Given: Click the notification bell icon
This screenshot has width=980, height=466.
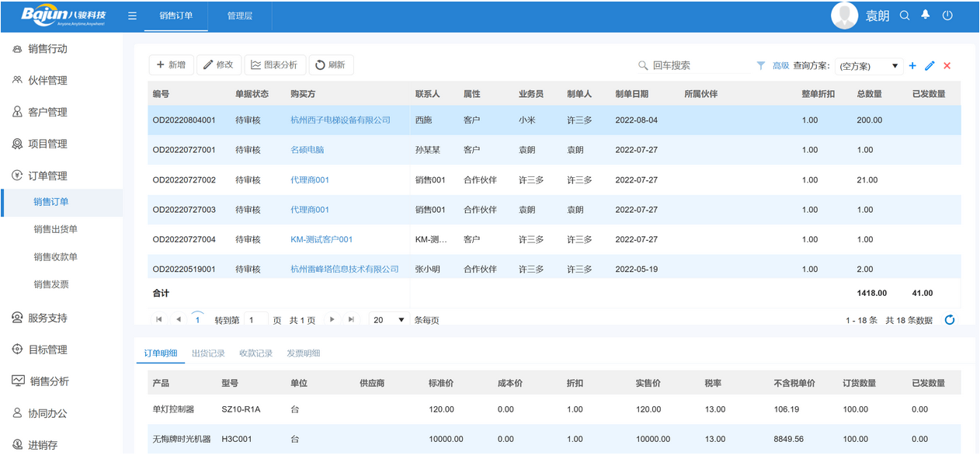Looking at the screenshot, I should [x=925, y=15].
